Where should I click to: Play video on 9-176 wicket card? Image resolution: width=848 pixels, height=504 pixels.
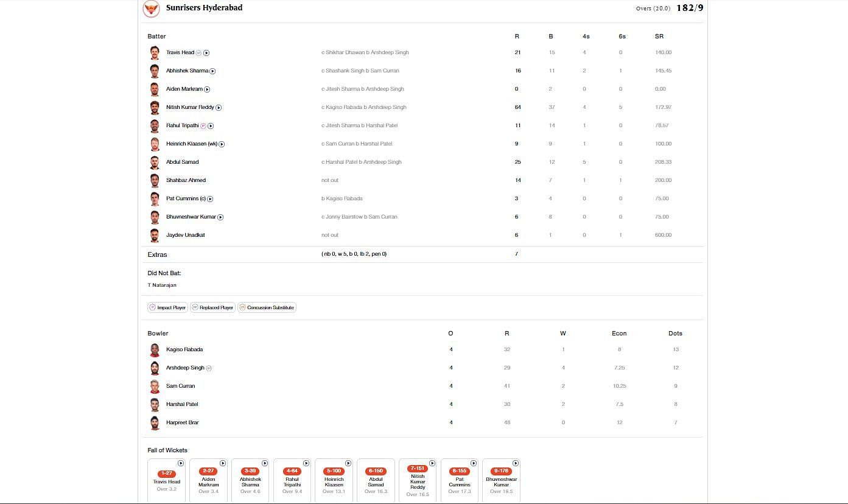(516, 463)
